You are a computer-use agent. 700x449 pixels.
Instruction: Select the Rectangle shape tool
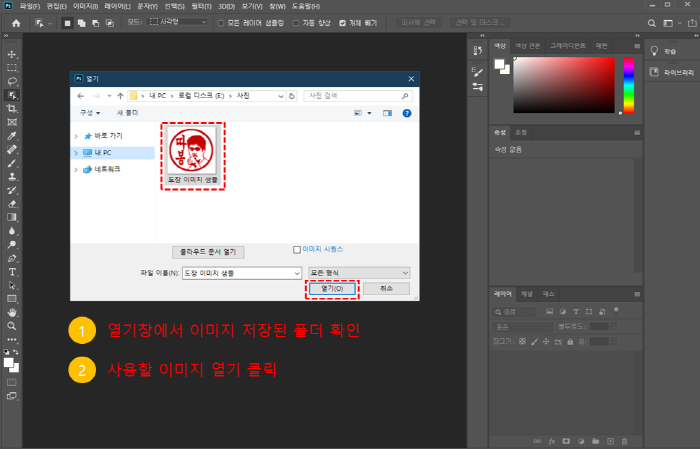pos(12,299)
